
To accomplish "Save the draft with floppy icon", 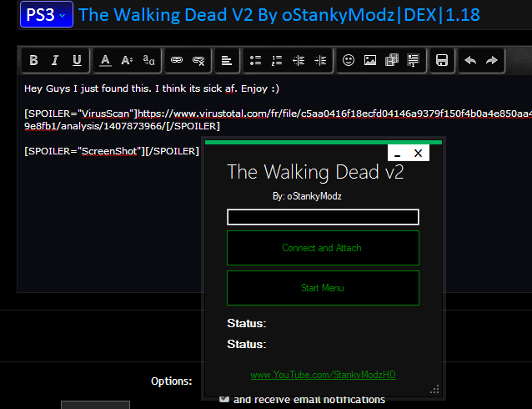I will 442,60.
